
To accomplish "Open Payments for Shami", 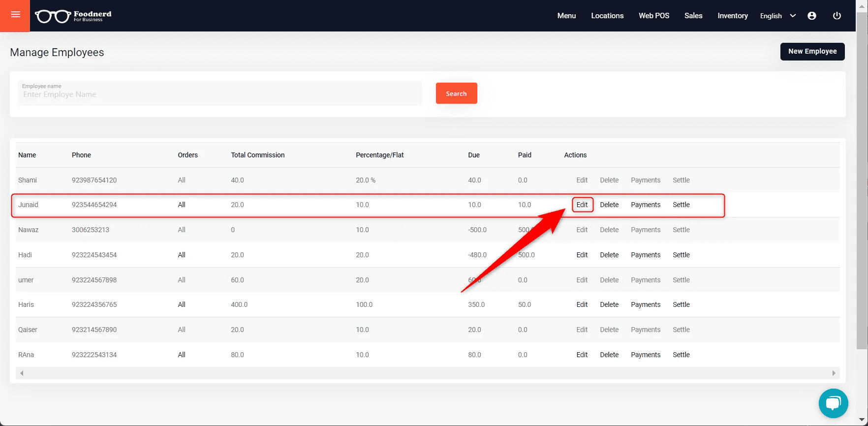I will (646, 180).
